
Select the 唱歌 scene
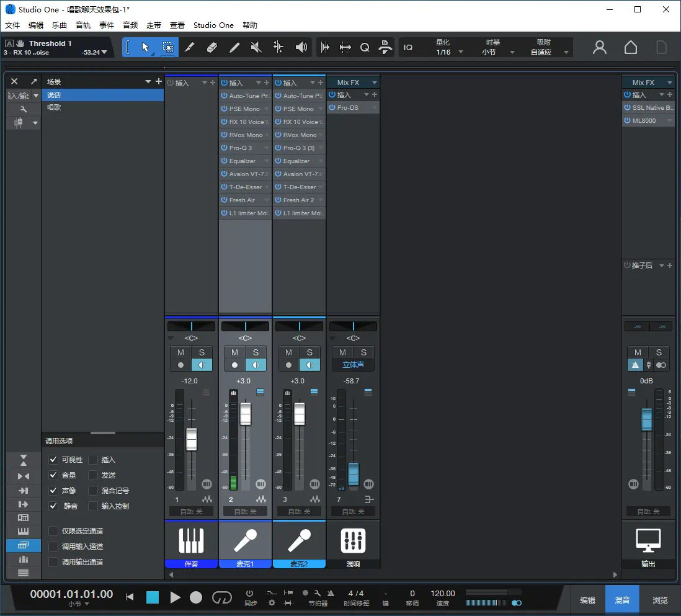click(x=102, y=107)
